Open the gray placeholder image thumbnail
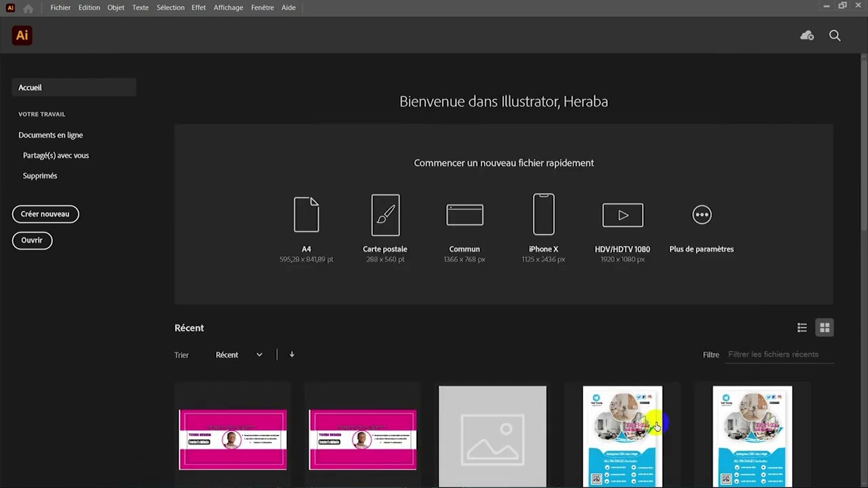 point(492,436)
